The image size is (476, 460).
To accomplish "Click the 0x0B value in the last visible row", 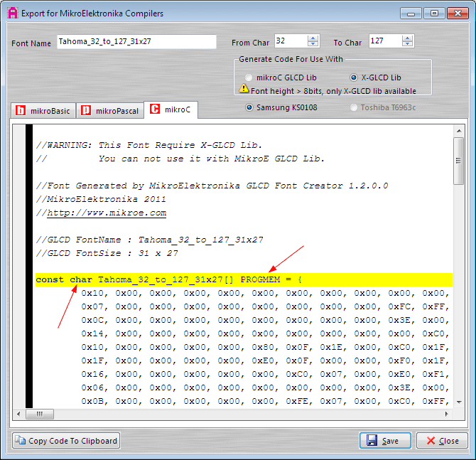I will point(94,401).
